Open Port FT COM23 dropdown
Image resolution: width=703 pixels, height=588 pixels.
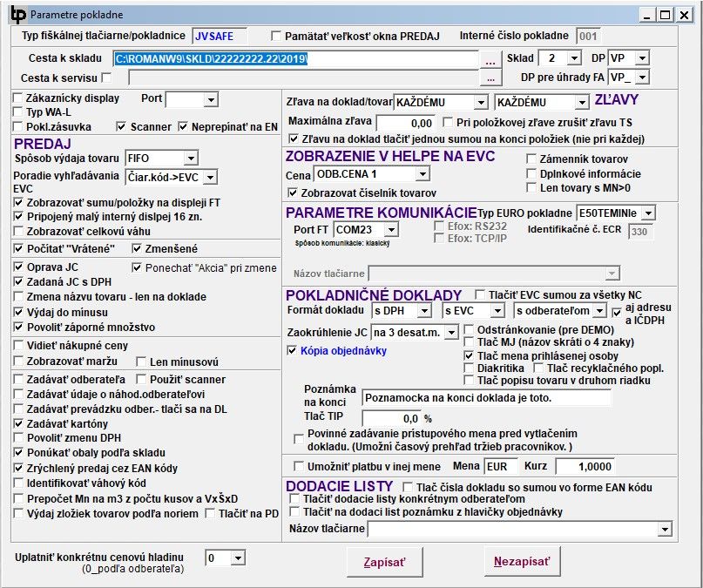(391, 230)
